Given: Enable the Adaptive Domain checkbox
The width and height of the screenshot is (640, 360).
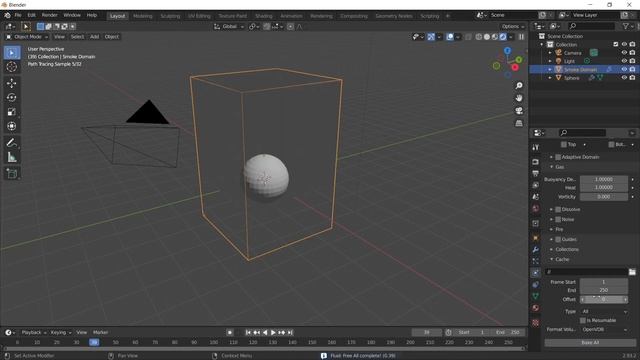Looking at the screenshot, I should (x=558, y=157).
